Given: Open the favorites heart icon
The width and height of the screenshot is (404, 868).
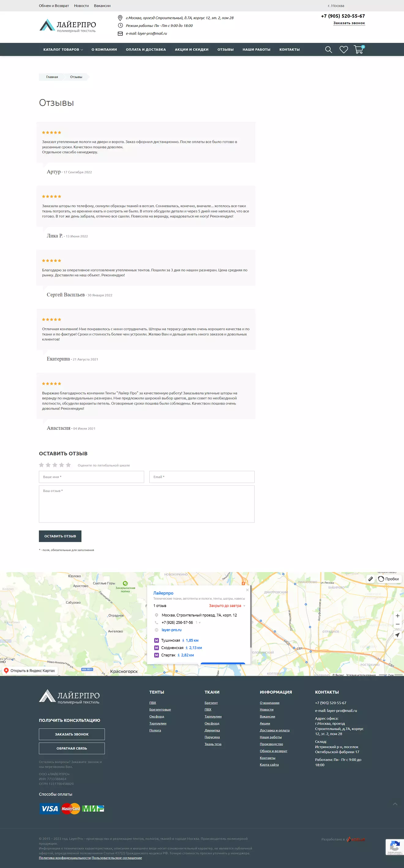Looking at the screenshot, I should (344, 50).
